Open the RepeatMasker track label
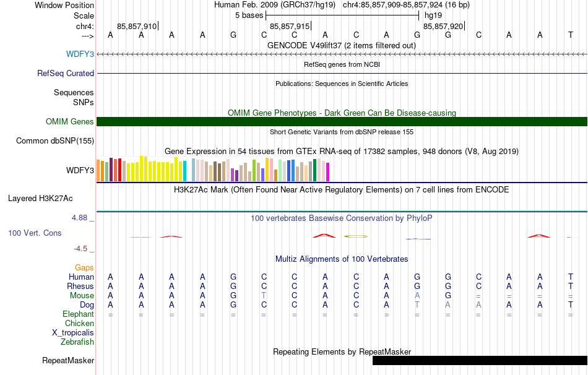The image size is (588, 375). click(68, 360)
